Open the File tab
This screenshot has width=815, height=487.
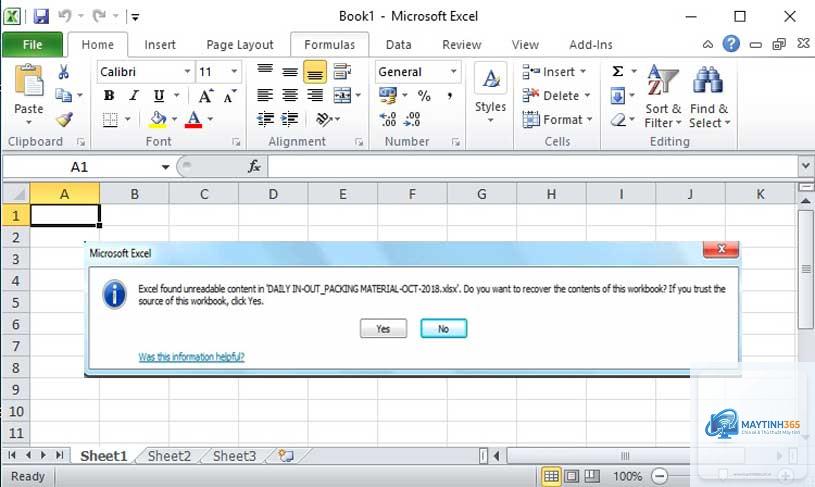click(32, 45)
